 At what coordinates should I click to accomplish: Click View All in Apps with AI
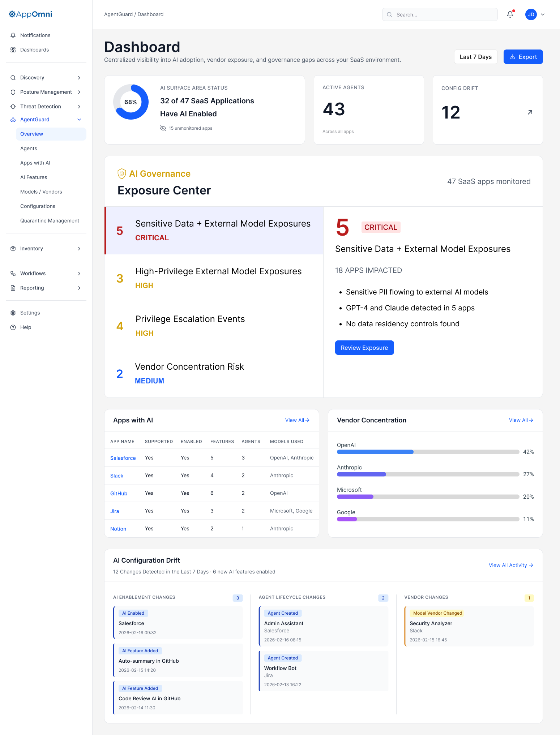point(297,420)
